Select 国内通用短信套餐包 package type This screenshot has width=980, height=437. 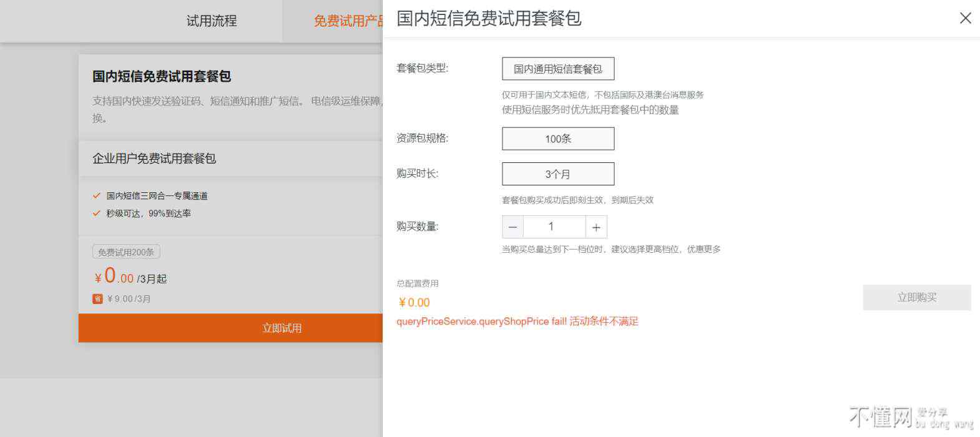click(x=557, y=69)
